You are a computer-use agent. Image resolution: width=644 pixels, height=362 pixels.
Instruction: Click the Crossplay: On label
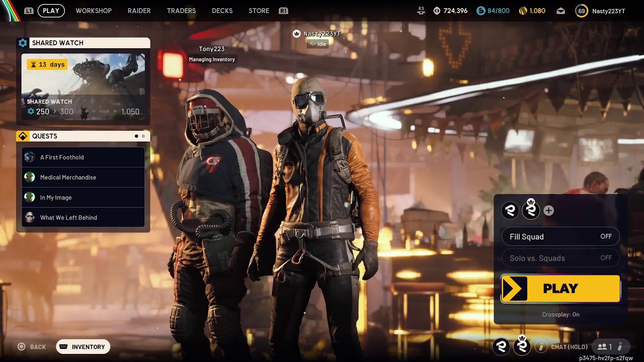(x=560, y=315)
